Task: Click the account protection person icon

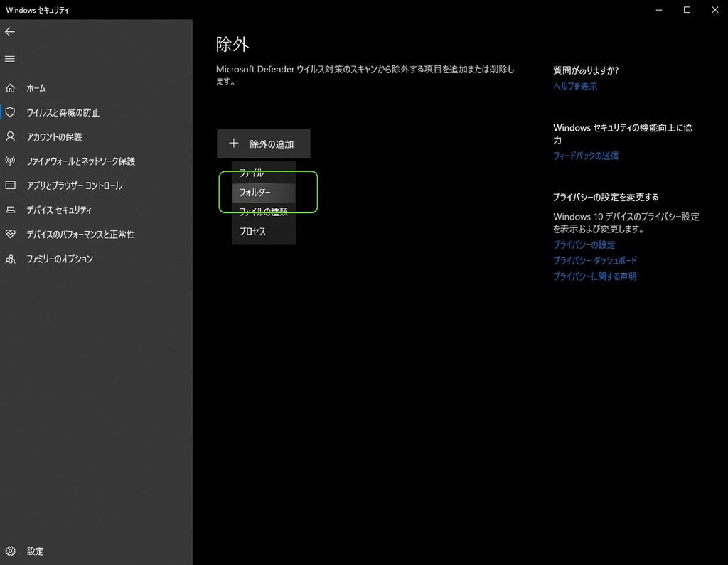Action: click(x=10, y=136)
